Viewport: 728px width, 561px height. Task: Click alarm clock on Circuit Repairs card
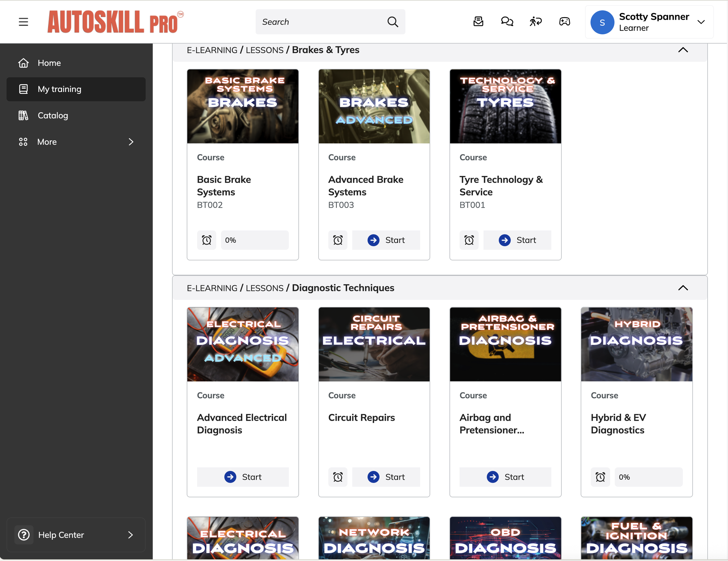[338, 477]
